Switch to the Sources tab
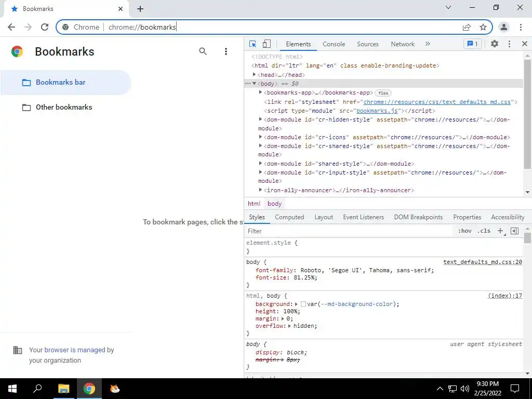 click(x=367, y=44)
